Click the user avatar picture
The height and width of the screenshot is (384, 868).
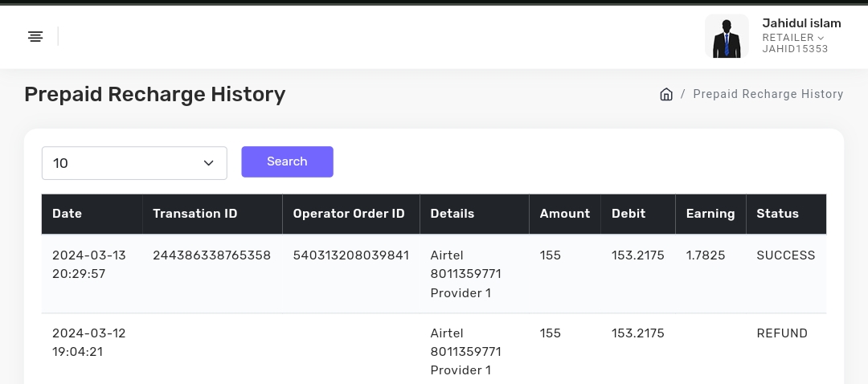pyautogui.click(x=727, y=36)
